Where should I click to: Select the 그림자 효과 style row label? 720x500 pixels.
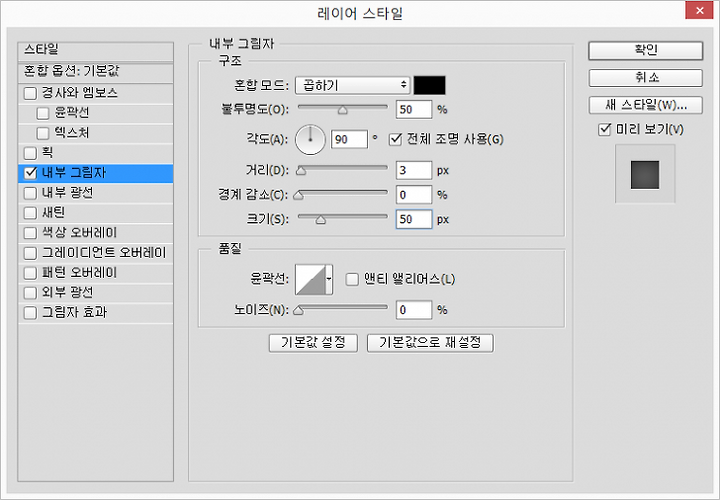point(74,313)
